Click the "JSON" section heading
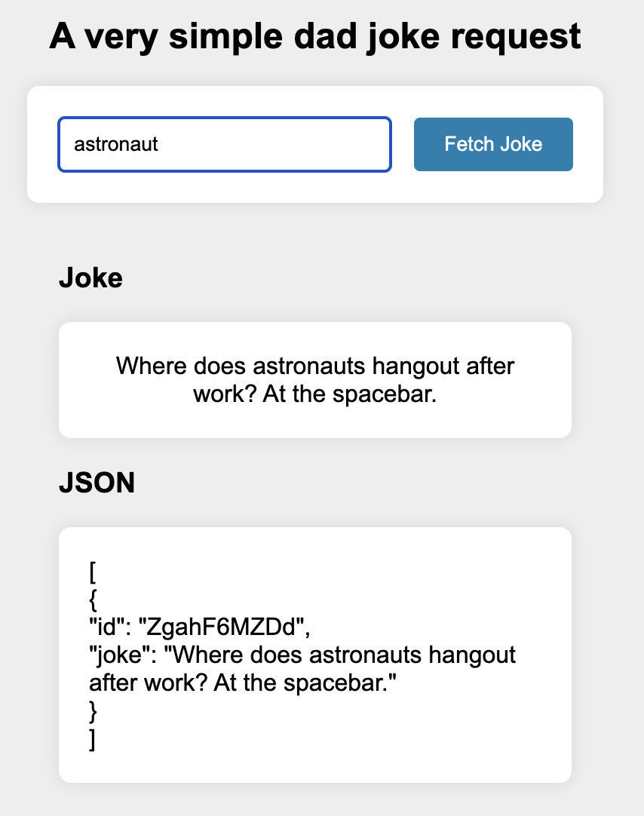 pos(97,483)
